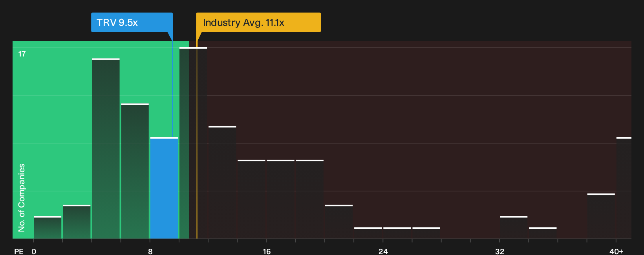644x255 pixels.
Task: Click the bar at PE 34 to 36
Action: tap(543, 233)
